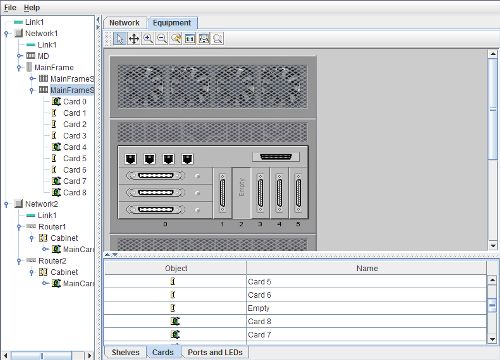The image size is (500, 360).
Task: Choose the pan move tool
Action: [x=134, y=39]
